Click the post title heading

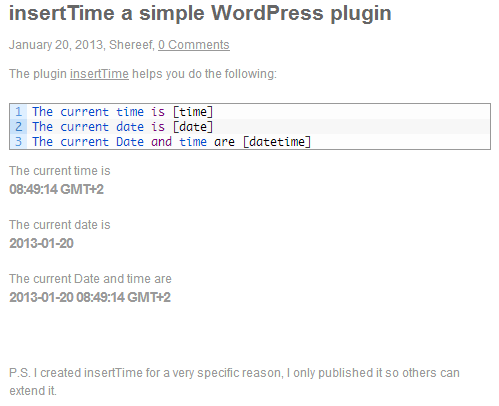pyautogui.click(x=200, y=13)
